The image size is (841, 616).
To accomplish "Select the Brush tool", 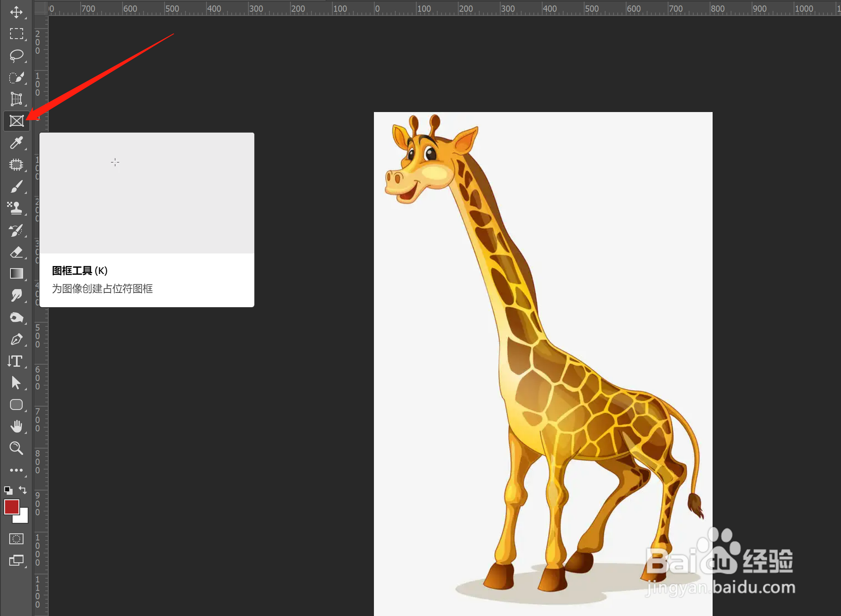I will tap(16, 187).
